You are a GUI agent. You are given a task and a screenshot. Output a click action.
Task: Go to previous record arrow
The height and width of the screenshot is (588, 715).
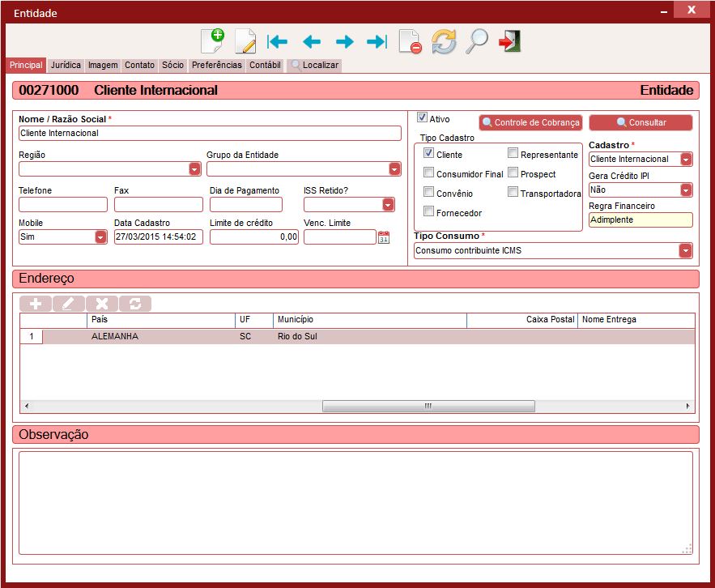click(312, 42)
